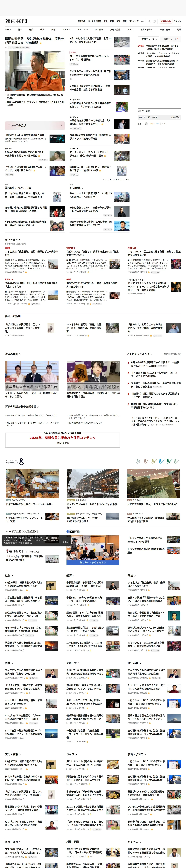This screenshot has width=186, height=868.
Task: Click the snowy 山形 onsen photo
Action: click(x=93, y=483)
